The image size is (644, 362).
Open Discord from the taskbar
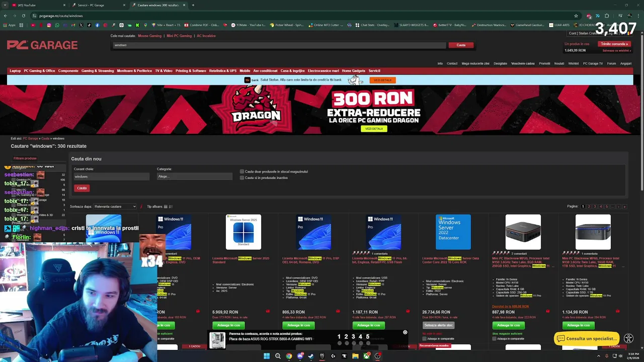pyautogui.click(x=300, y=356)
